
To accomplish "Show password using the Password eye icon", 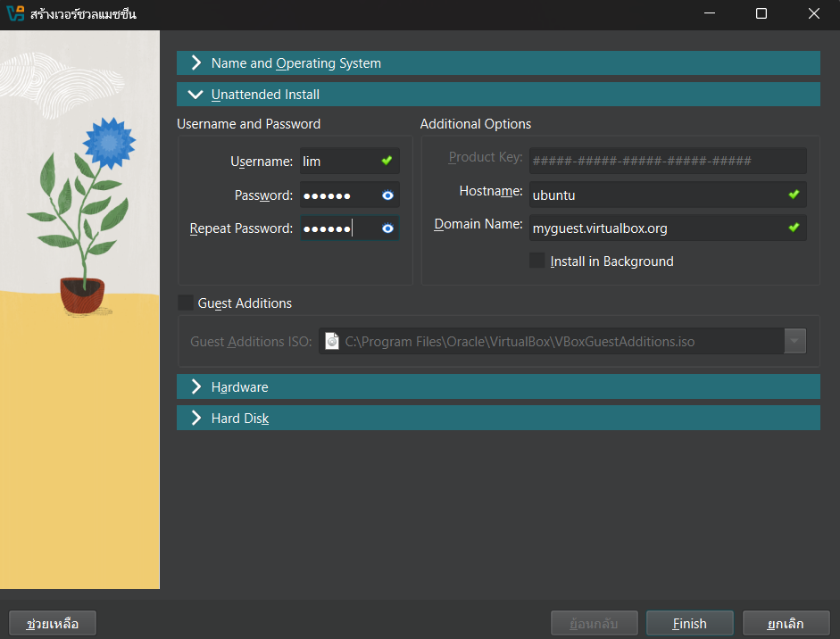I will click(387, 195).
